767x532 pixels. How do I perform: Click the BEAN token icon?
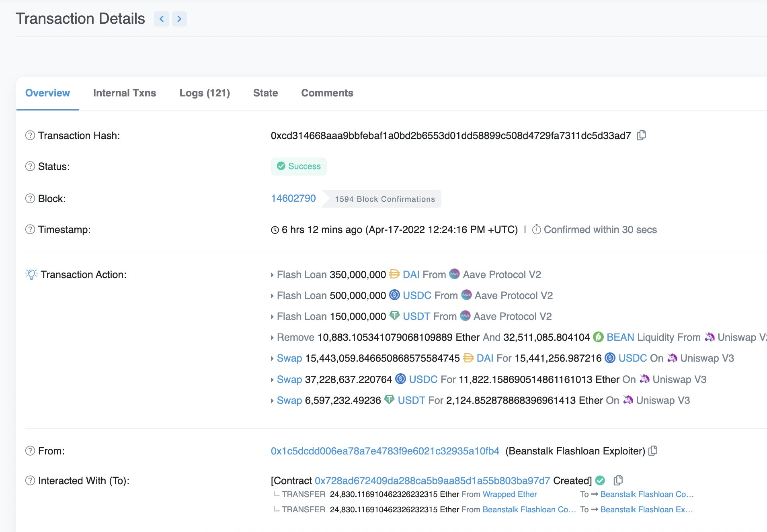598,337
